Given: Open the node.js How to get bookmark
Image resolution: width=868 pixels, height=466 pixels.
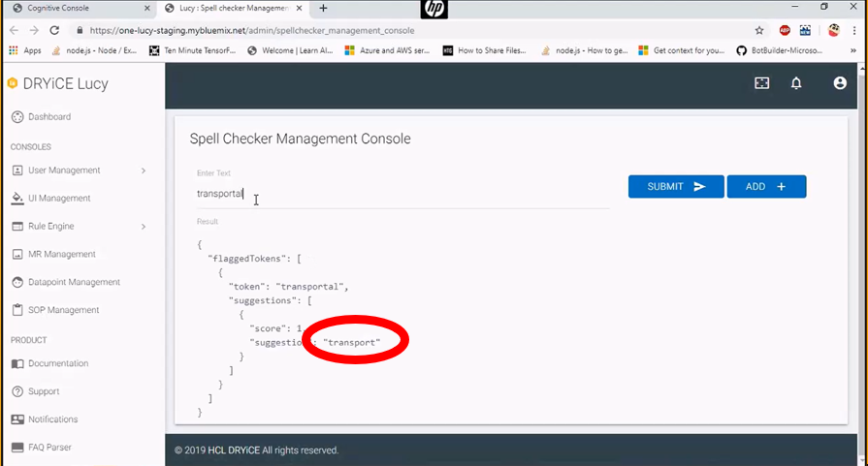Looking at the screenshot, I should 585,50.
